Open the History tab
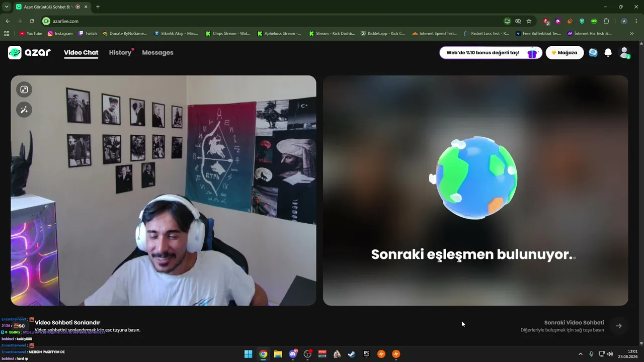This screenshot has height=362, width=644. 120,53
